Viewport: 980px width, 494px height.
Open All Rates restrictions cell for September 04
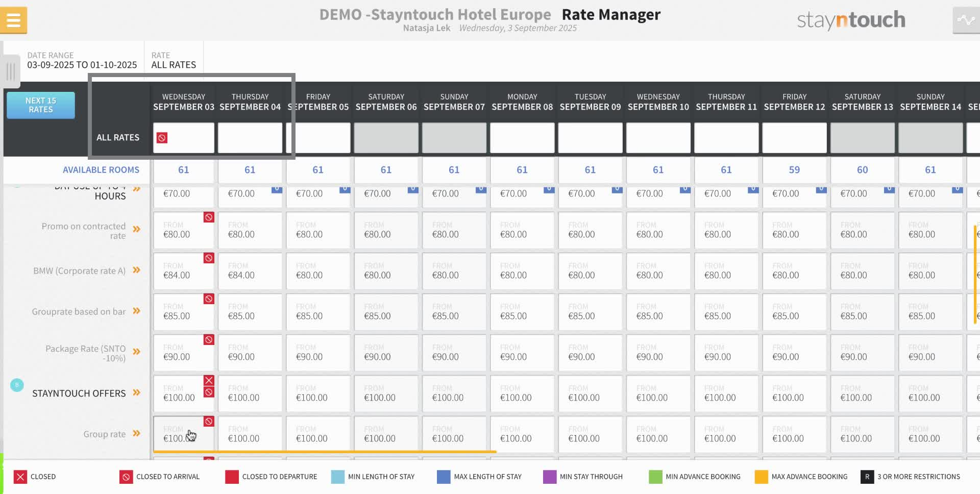click(x=250, y=138)
